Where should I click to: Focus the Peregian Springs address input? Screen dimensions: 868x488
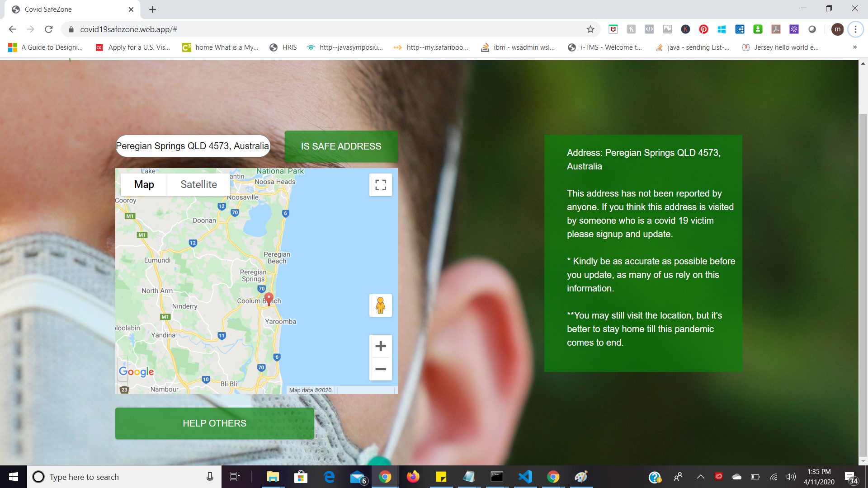tap(193, 146)
